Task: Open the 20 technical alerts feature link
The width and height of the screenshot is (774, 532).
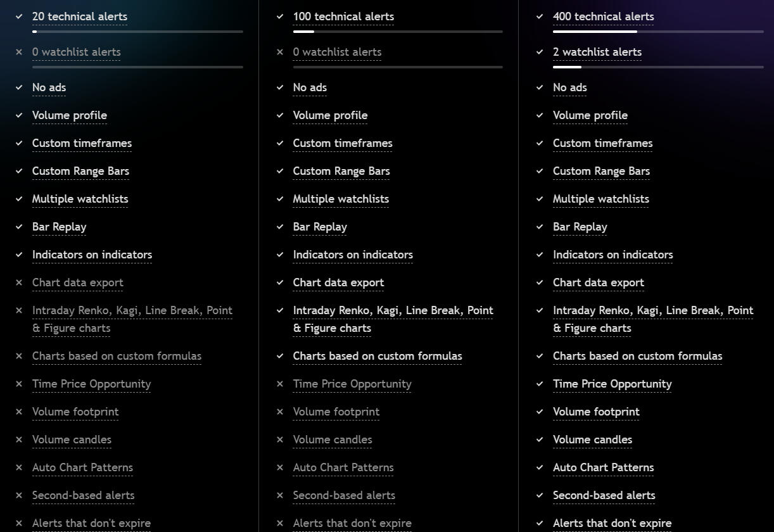Action: coord(80,16)
